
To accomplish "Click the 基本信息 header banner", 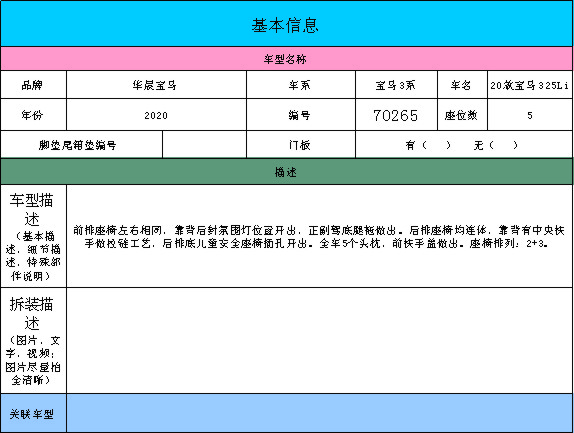I will pyautogui.click(x=287, y=24).
